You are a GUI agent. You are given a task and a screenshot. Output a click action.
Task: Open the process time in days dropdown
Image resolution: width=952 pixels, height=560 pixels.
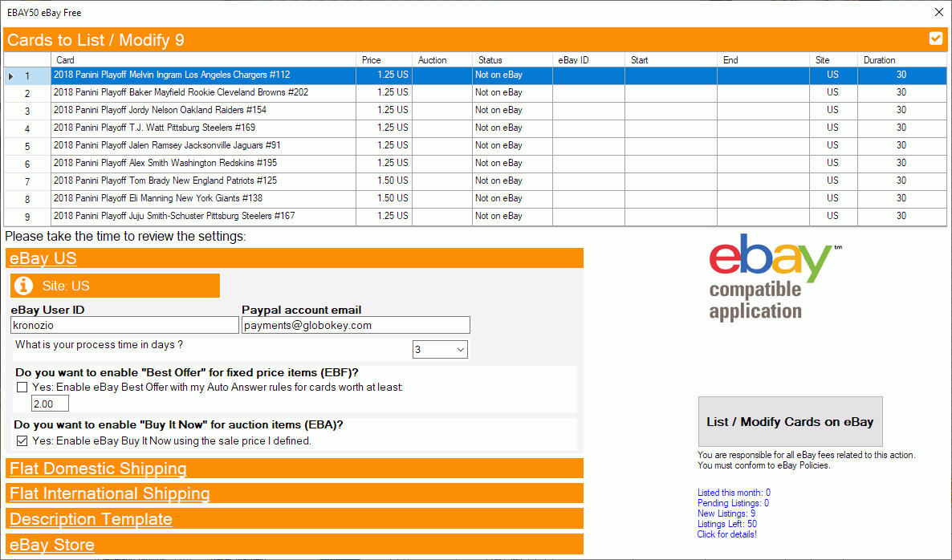[x=440, y=350]
